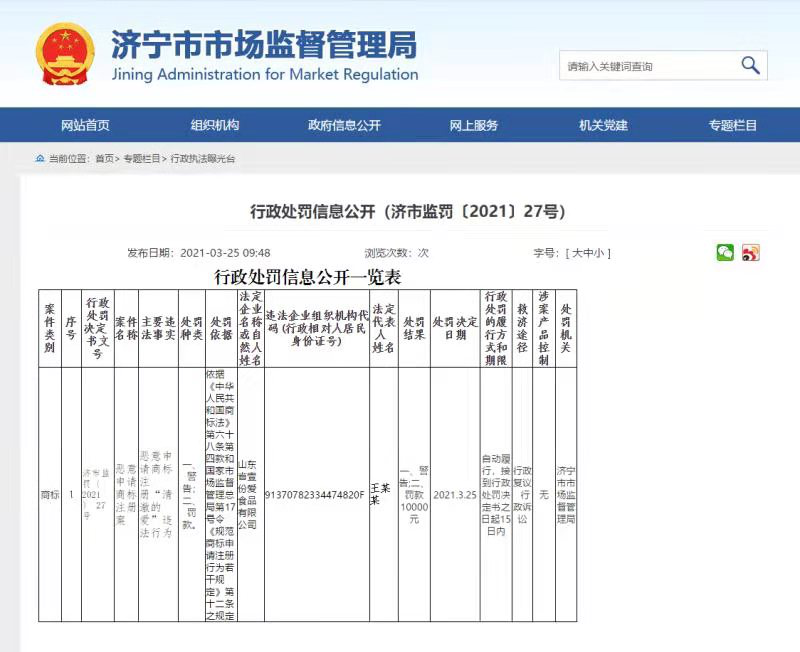
Task: Click the 处罚结果 column header
Action: click(414, 328)
